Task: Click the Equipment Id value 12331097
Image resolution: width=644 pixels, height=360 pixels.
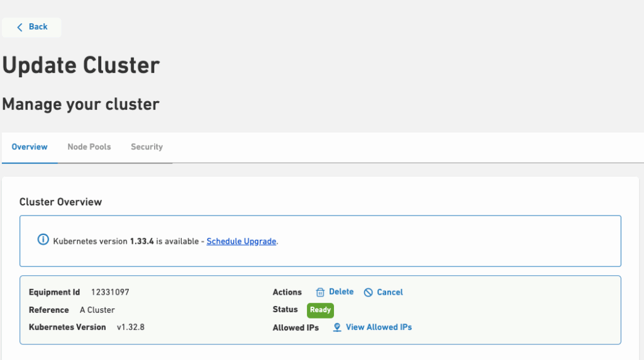Action: (110, 292)
